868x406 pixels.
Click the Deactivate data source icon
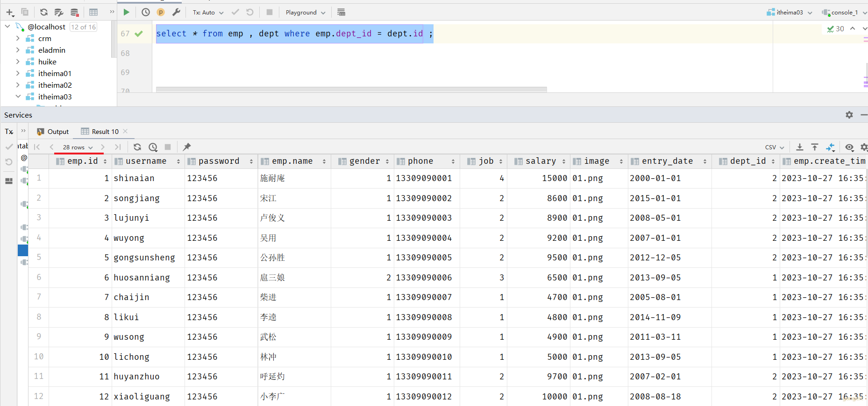tap(74, 12)
